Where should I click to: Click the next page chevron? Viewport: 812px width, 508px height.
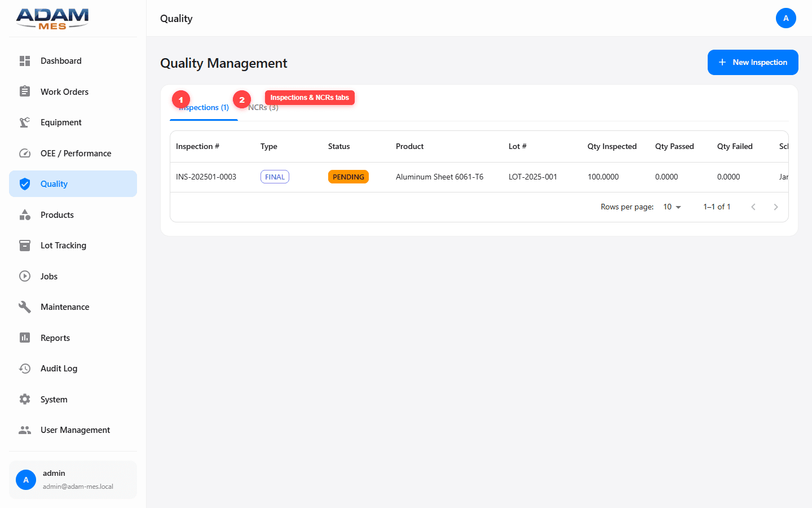click(776, 207)
